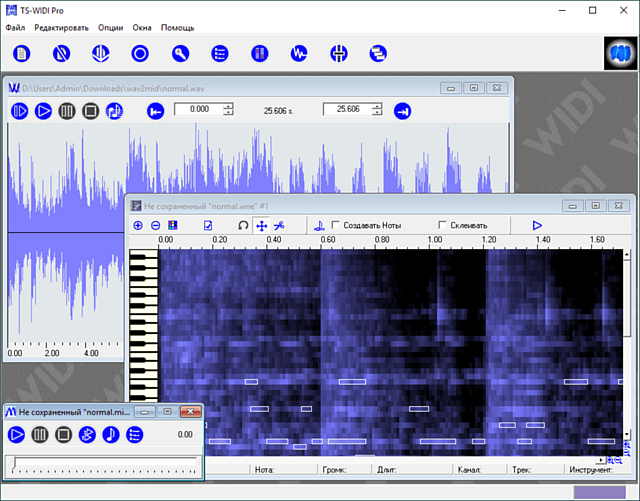Click the zoom in (plus) icon in spectrogram toolbar
640x501 pixels.
(138, 226)
